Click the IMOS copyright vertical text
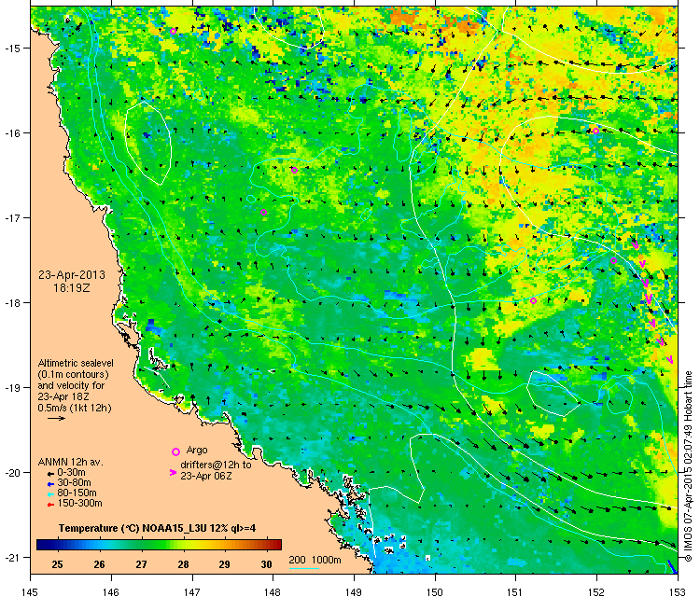700x597 pixels. point(689,465)
